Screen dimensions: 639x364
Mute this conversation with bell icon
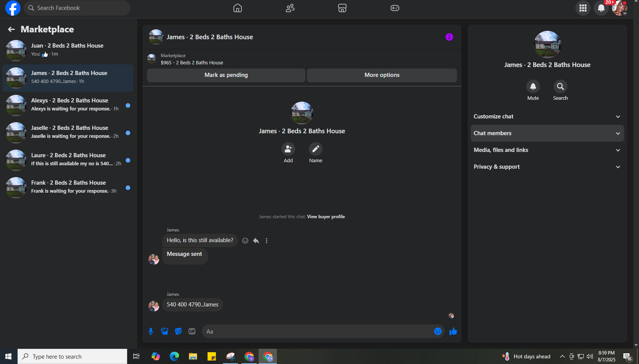tap(533, 86)
